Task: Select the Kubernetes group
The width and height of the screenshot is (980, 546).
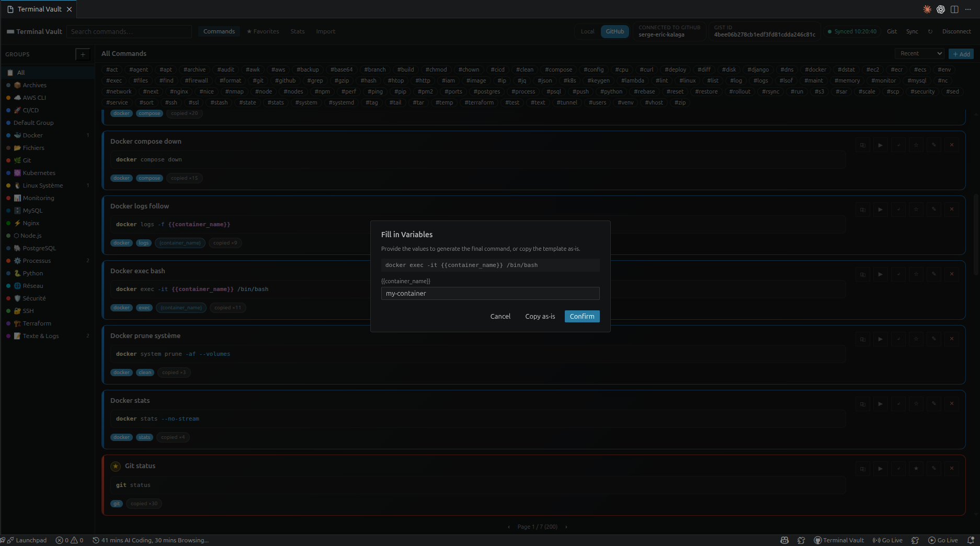Action: [x=48, y=173]
